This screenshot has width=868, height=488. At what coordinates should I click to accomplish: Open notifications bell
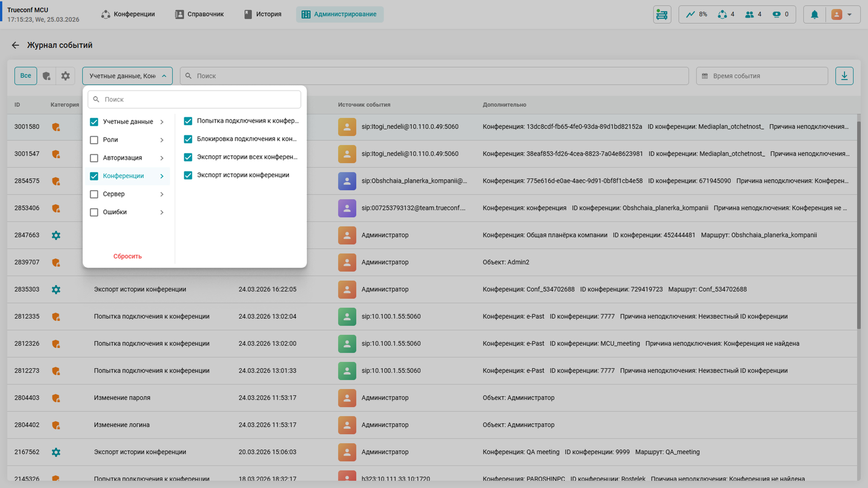tap(814, 14)
